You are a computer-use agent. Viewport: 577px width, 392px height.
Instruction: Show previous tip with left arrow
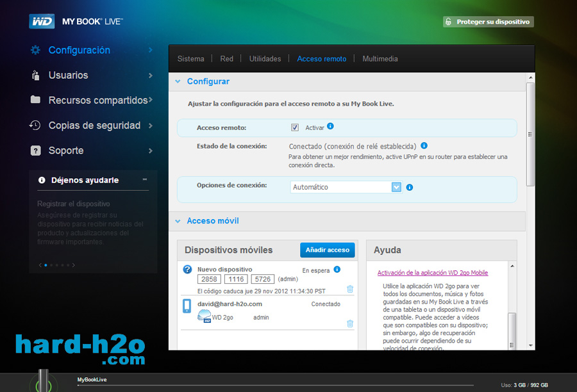click(40, 265)
